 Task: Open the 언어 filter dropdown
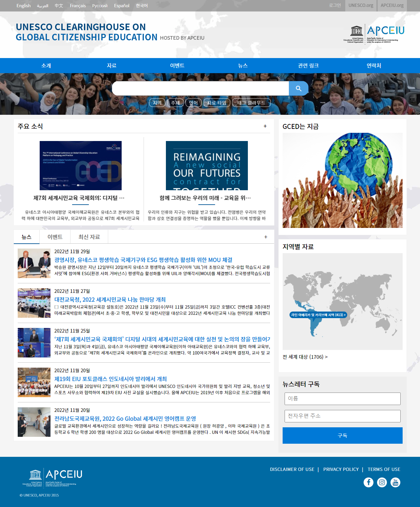[x=193, y=103]
